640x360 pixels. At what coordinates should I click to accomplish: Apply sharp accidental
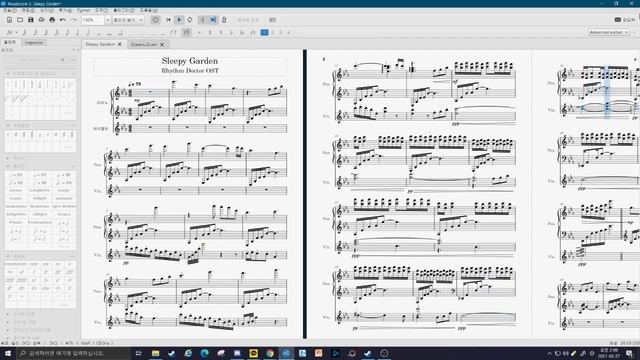[x=210, y=32]
